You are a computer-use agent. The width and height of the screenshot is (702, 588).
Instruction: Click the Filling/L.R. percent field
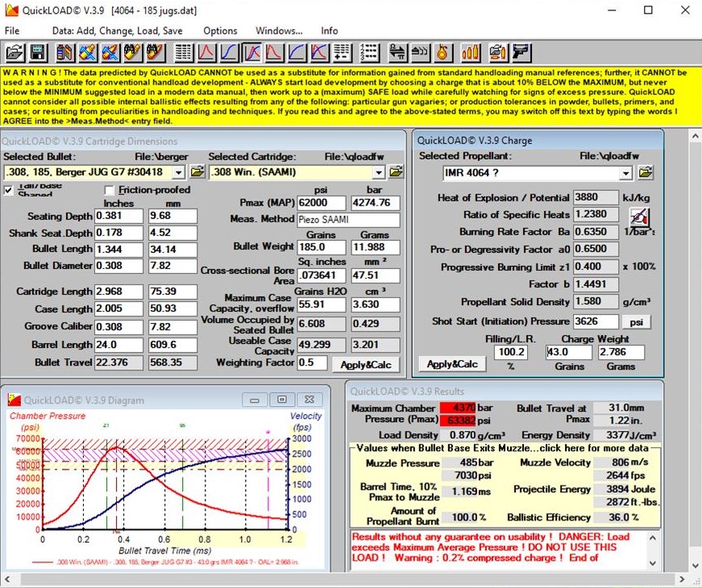coord(511,352)
